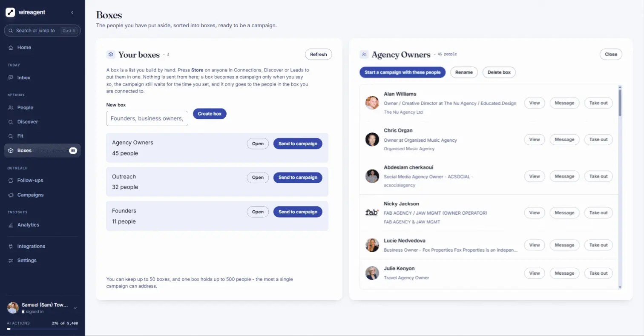Image resolution: width=644 pixels, height=336 pixels.
Task: Click the Create box button
Action: (210, 114)
